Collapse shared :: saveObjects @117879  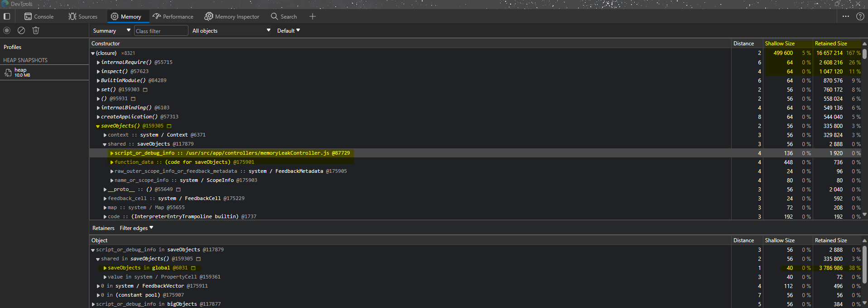(x=105, y=144)
